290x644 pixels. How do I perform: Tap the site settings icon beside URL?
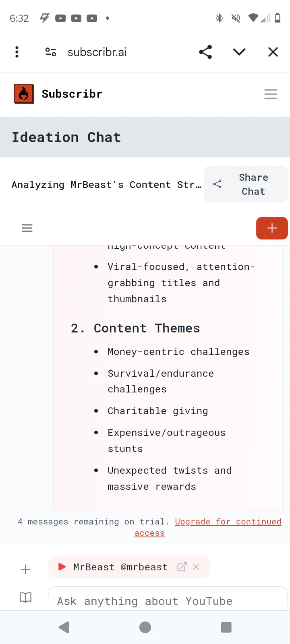tap(51, 52)
